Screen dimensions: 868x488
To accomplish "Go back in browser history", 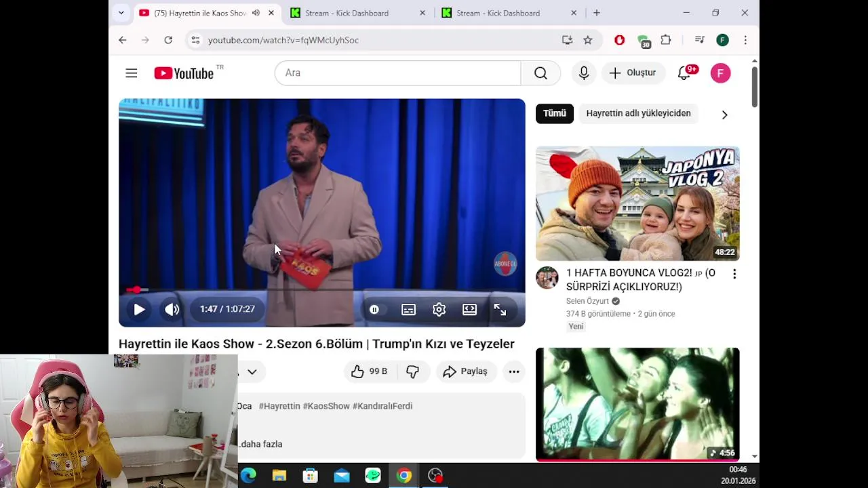I will tap(123, 40).
